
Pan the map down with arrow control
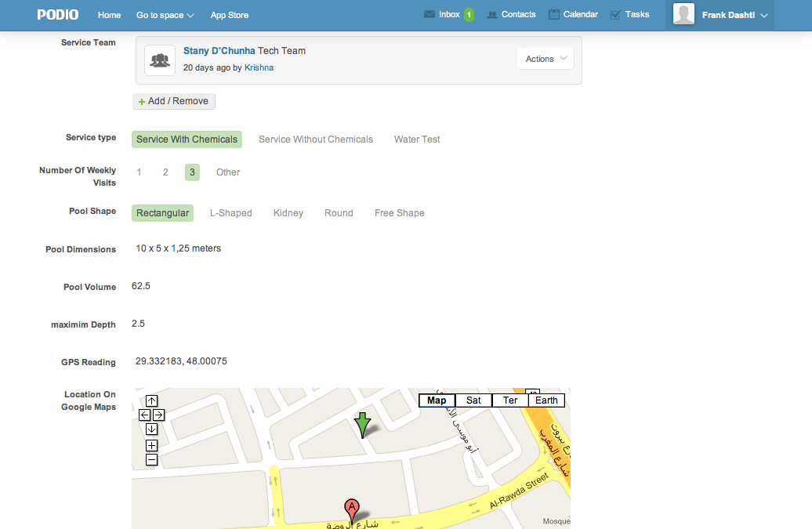pos(152,429)
